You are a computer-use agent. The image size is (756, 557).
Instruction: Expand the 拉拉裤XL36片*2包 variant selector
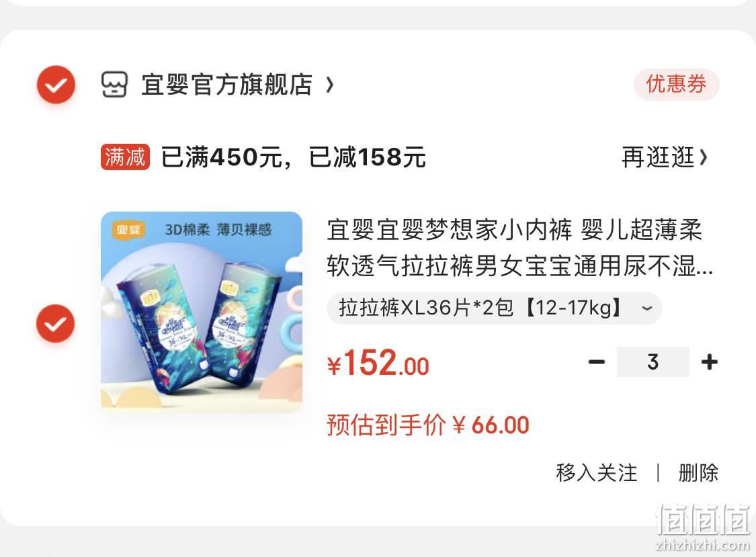click(x=494, y=308)
